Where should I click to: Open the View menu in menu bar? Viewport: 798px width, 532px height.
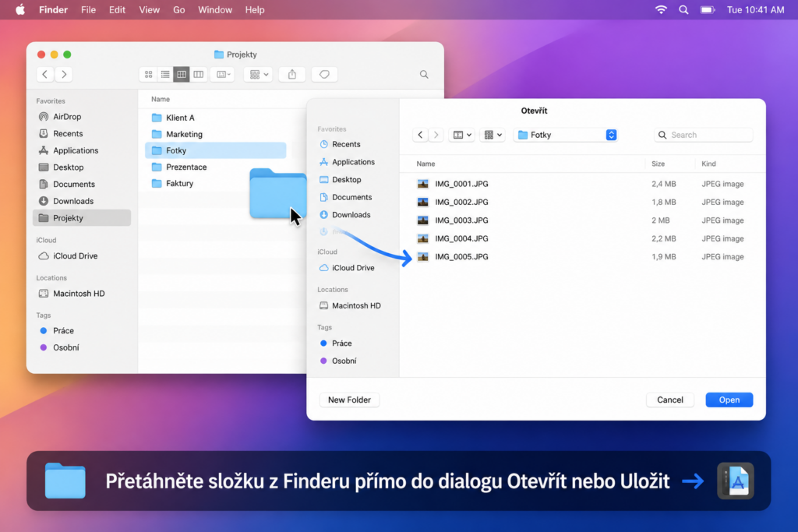click(149, 9)
